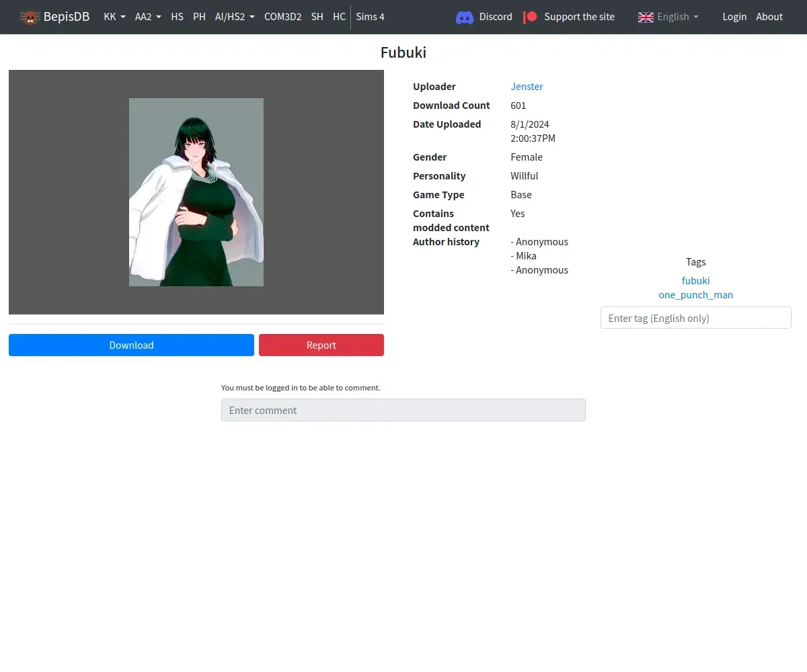807x672 pixels.
Task: Open the HC section
Action: [x=339, y=17]
